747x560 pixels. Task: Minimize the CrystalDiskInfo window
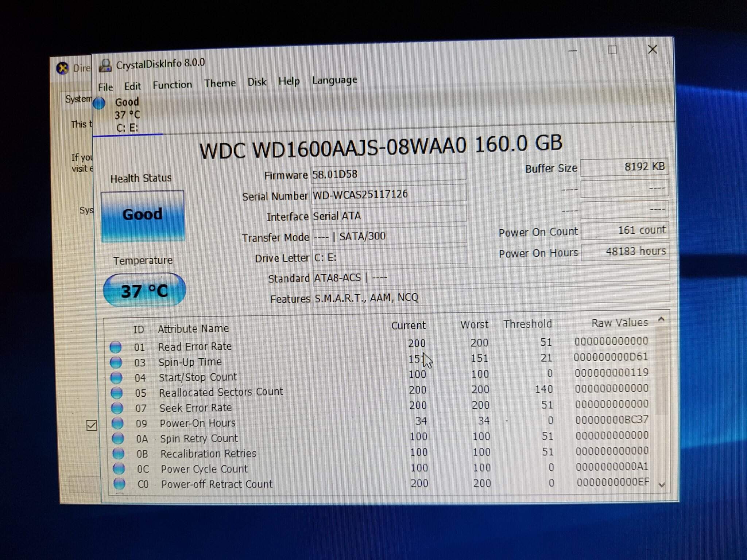pos(573,51)
